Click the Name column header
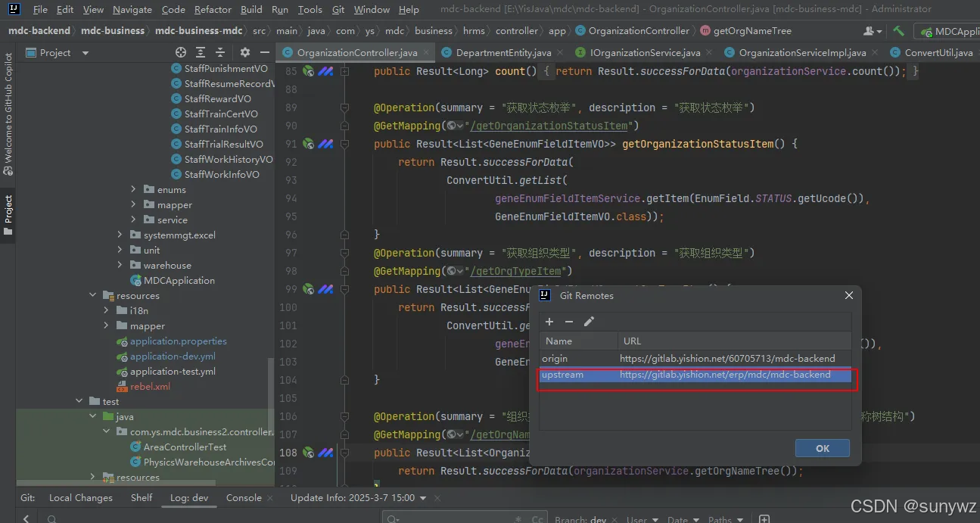This screenshot has height=523, width=980. pos(578,341)
